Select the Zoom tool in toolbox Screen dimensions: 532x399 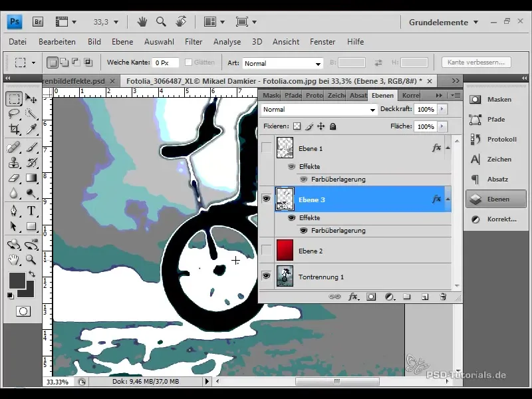pyautogui.click(x=31, y=259)
